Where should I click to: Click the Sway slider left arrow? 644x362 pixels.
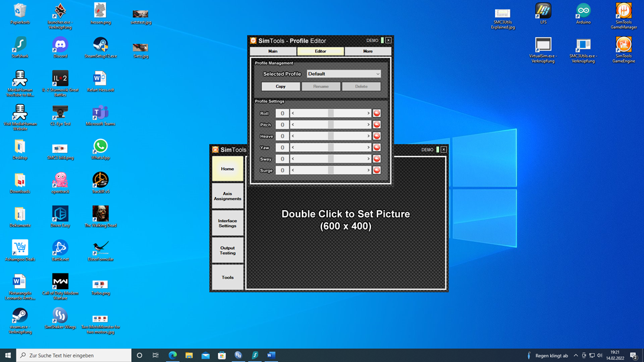coord(293,159)
